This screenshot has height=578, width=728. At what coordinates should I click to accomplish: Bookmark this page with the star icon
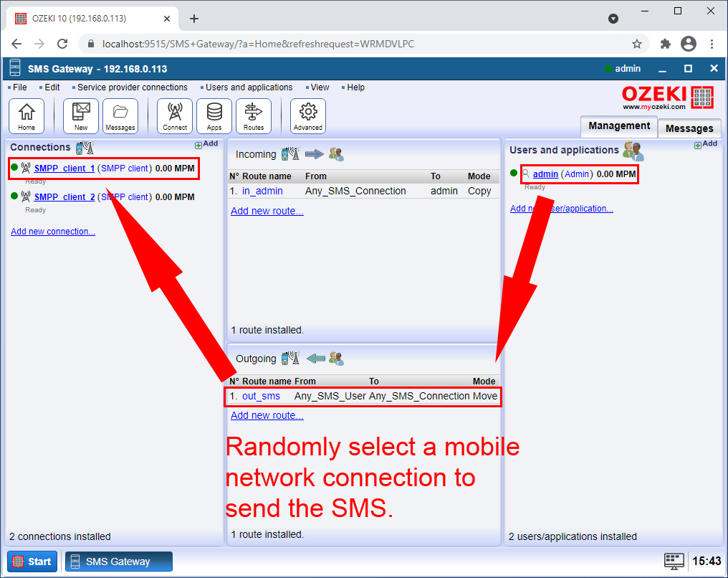[637, 44]
